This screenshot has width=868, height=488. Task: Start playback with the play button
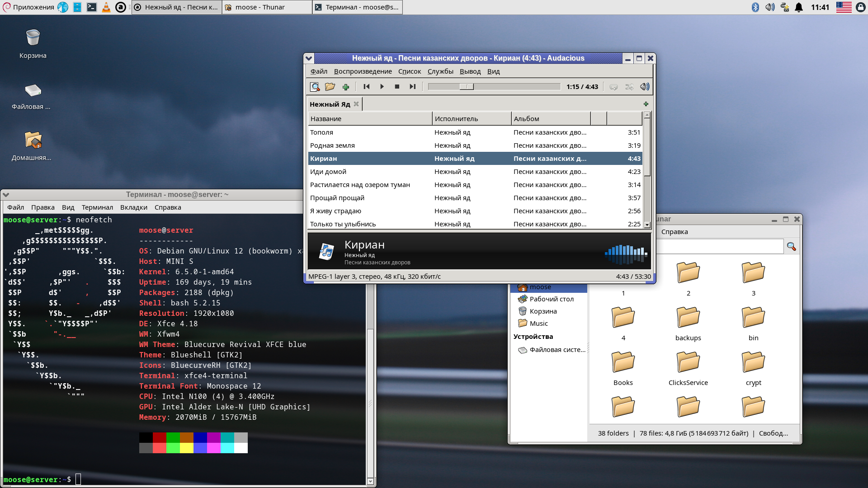(x=382, y=87)
